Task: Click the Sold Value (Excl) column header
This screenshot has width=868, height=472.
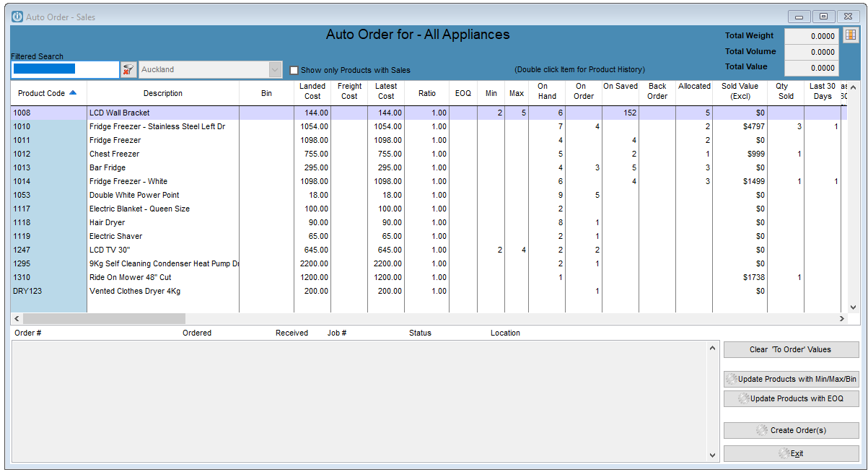Action: click(740, 91)
